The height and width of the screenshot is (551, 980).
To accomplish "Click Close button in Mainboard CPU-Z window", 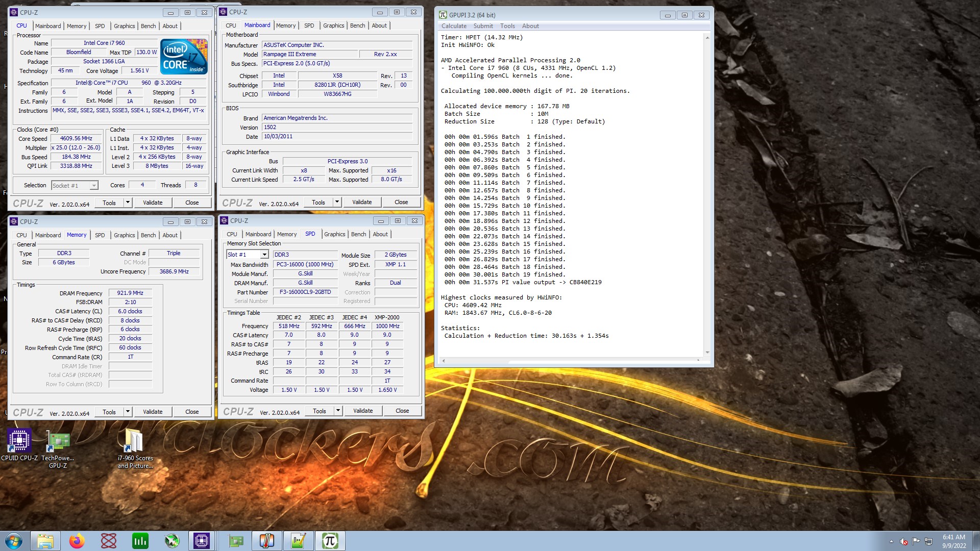I will pyautogui.click(x=401, y=202).
